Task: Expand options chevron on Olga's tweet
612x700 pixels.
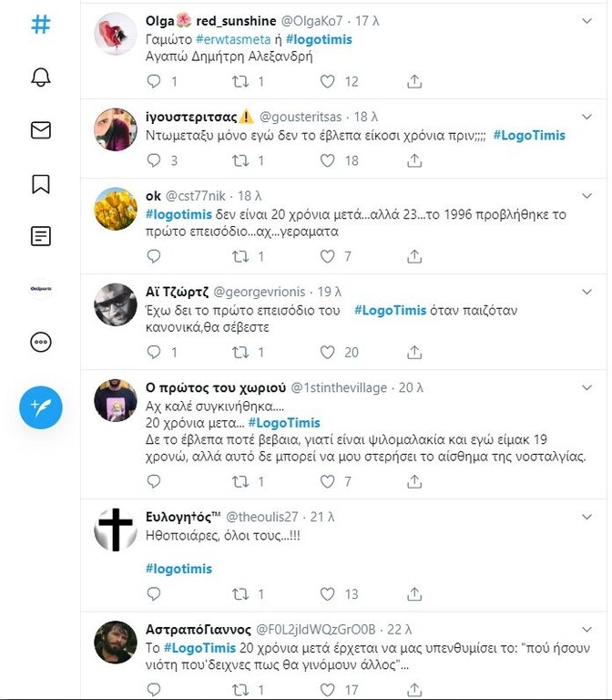Action: 586,20
